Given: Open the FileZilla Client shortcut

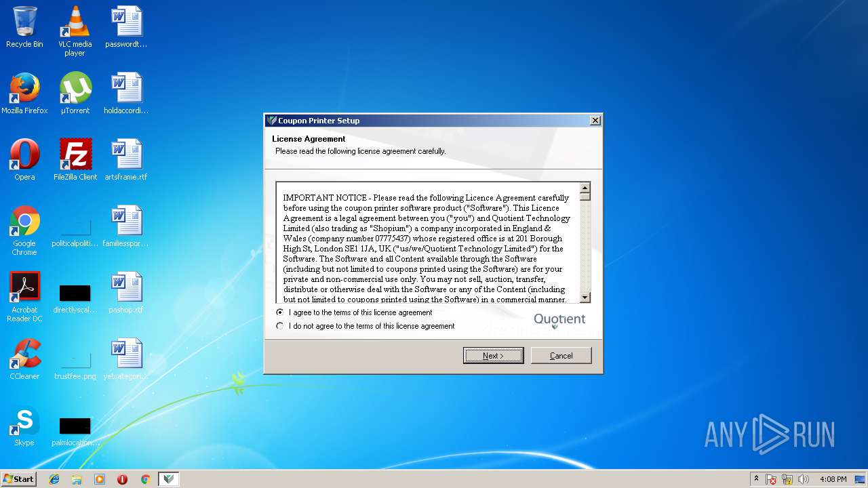Looking at the screenshot, I should (x=75, y=160).
